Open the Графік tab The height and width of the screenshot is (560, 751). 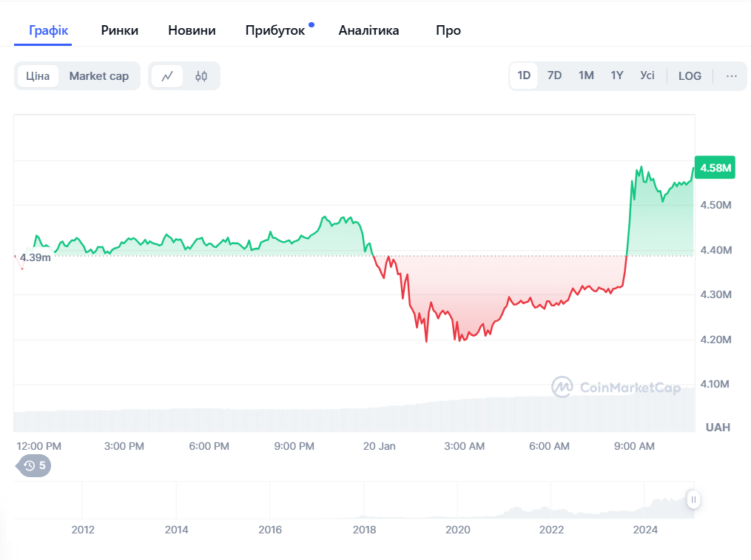49,30
